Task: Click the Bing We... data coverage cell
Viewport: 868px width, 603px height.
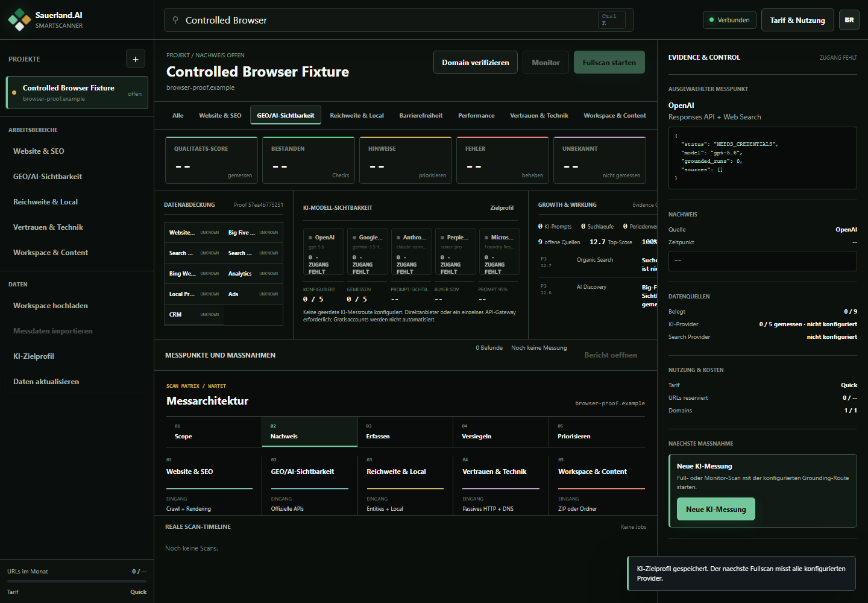Action: 194,274
